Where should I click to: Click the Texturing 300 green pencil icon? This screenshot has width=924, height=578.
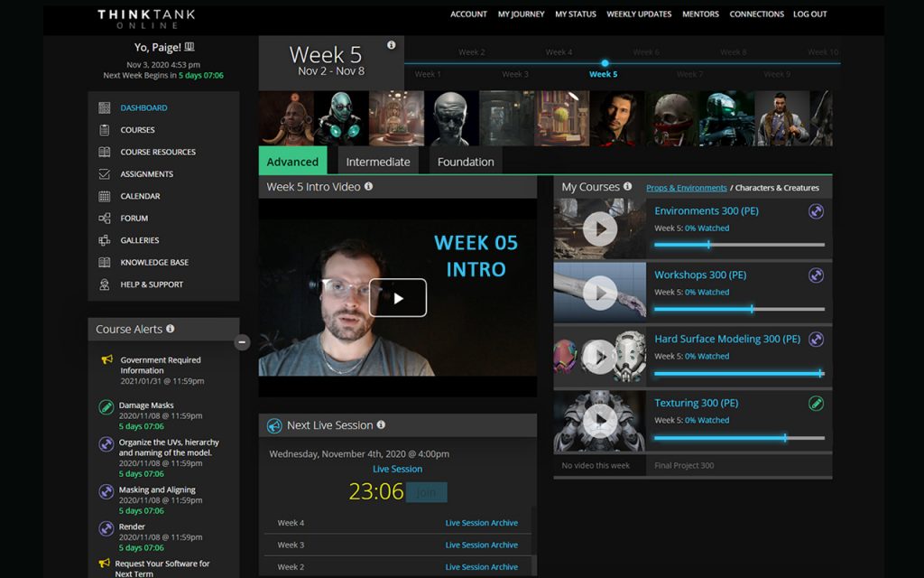click(816, 404)
